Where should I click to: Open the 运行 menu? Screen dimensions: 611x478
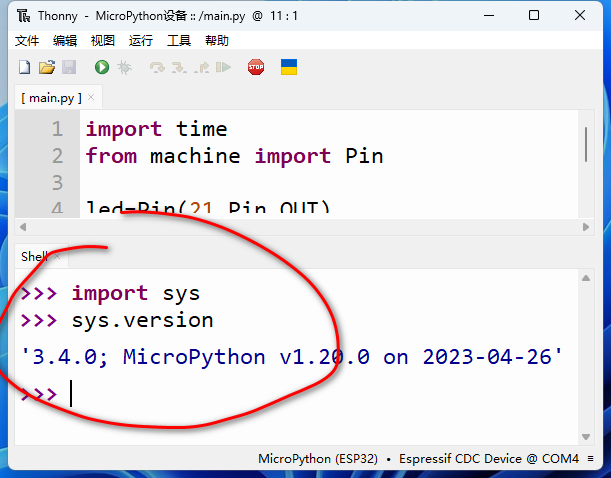[x=141, y=41]
